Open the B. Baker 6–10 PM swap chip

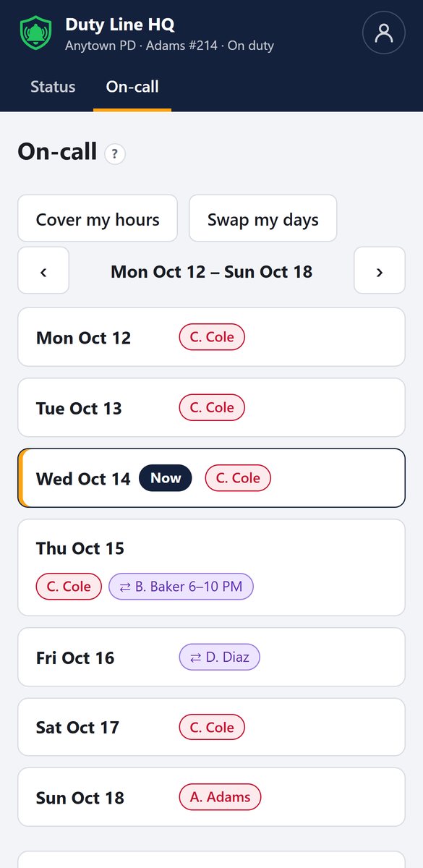tap(181, 587)
